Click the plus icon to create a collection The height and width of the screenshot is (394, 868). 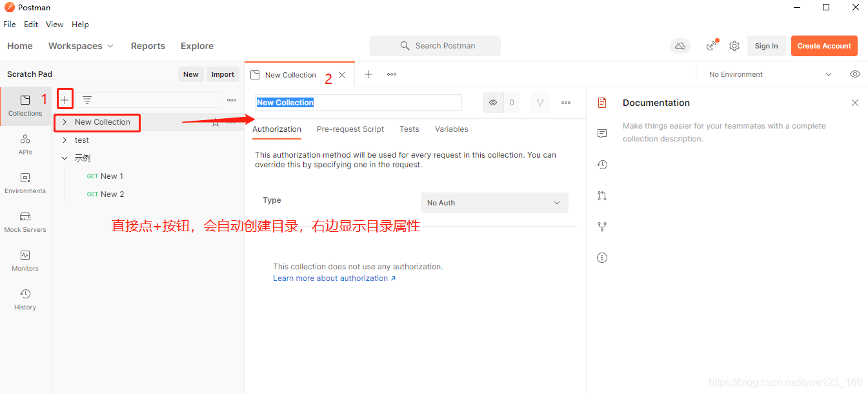65,100
